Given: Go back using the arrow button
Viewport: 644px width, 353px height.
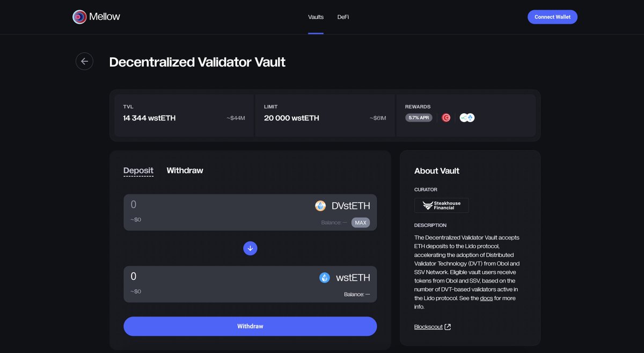Looking at the screenshot, I should click(84, 61).
